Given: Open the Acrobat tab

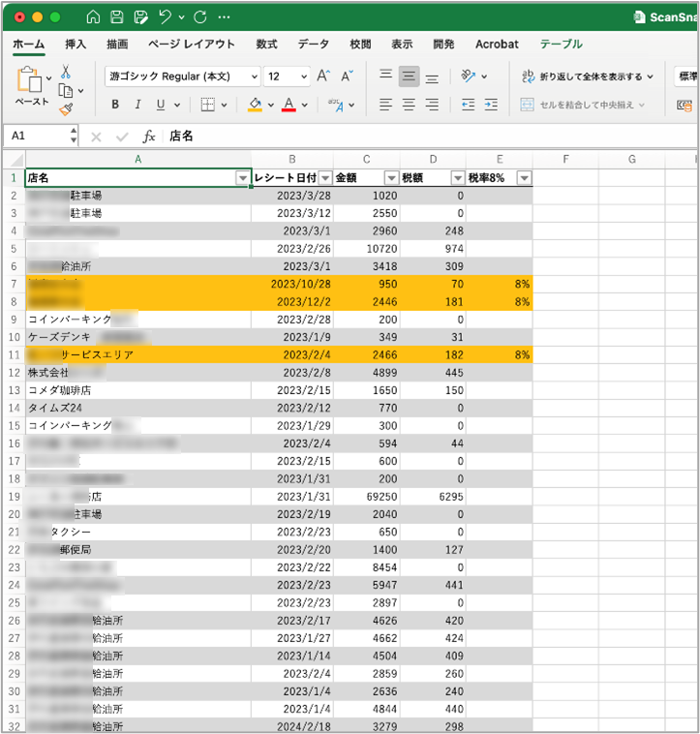Looking at the screenshot, I should (497, 44).
